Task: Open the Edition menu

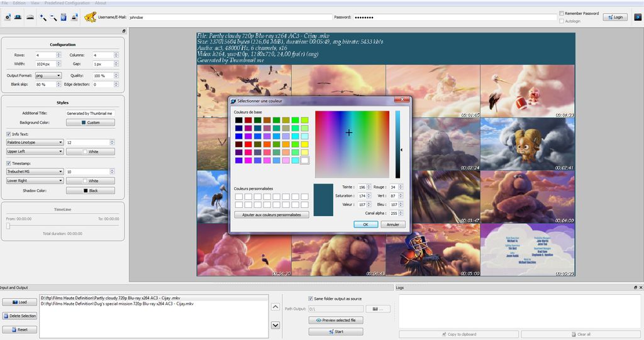Action: [19, 3]
